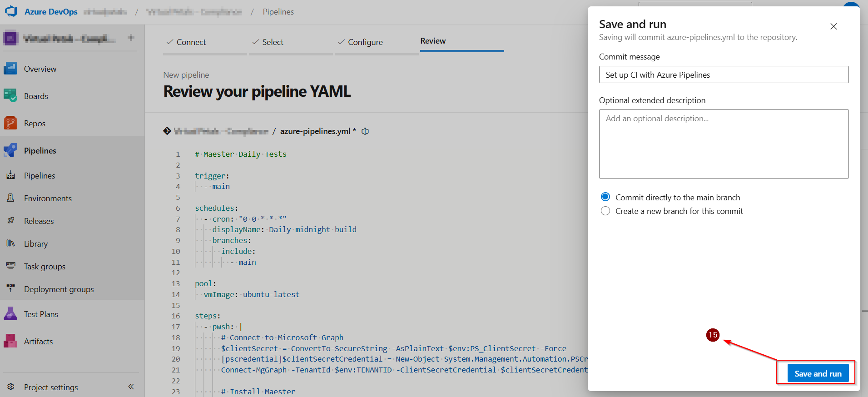The width and height of the screenshot is (868, 397).
Task: Select Commit directly to the main branch
Action: click(x=605, y=197)
